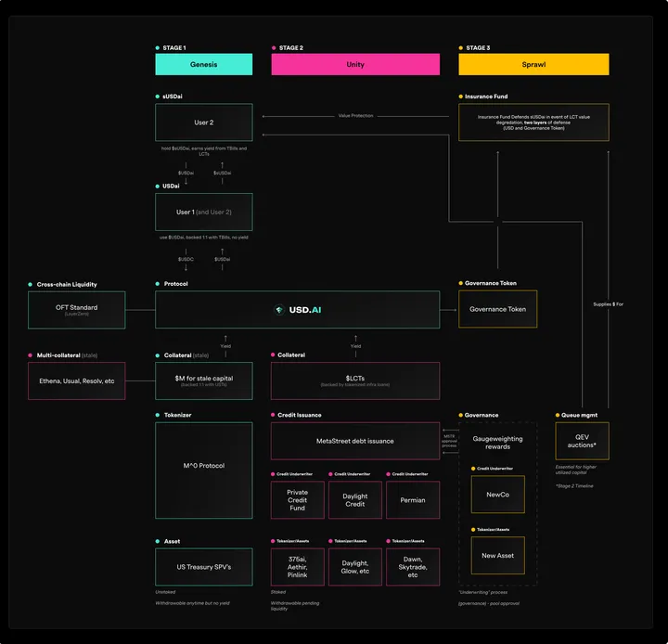Click the yellow dot beside STAGE 3

pyautogui.click(x=461, y=47)
